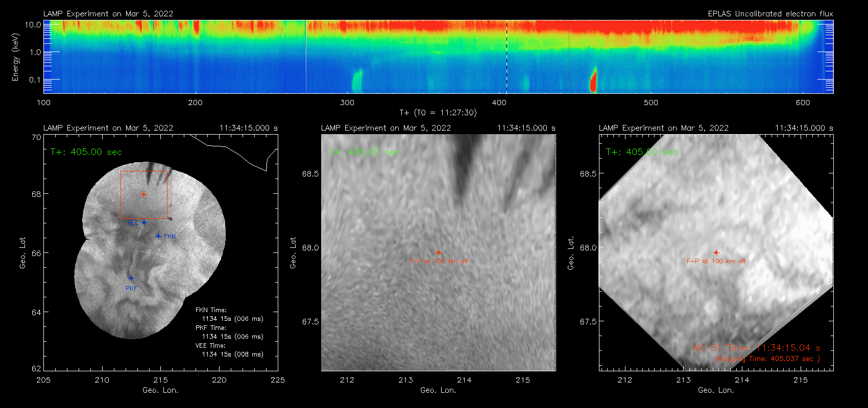
Task: Click the blue PKF station marker
Action: click(x=131, y=278)
